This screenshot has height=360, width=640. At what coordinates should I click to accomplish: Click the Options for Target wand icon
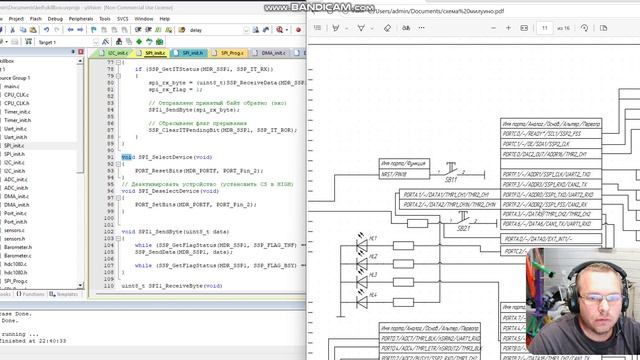(106, 42)
